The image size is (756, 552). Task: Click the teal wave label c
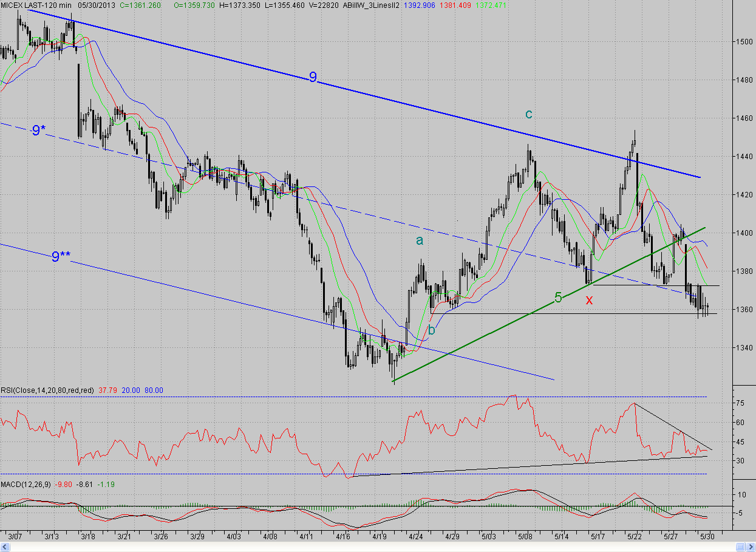[529, 114]
